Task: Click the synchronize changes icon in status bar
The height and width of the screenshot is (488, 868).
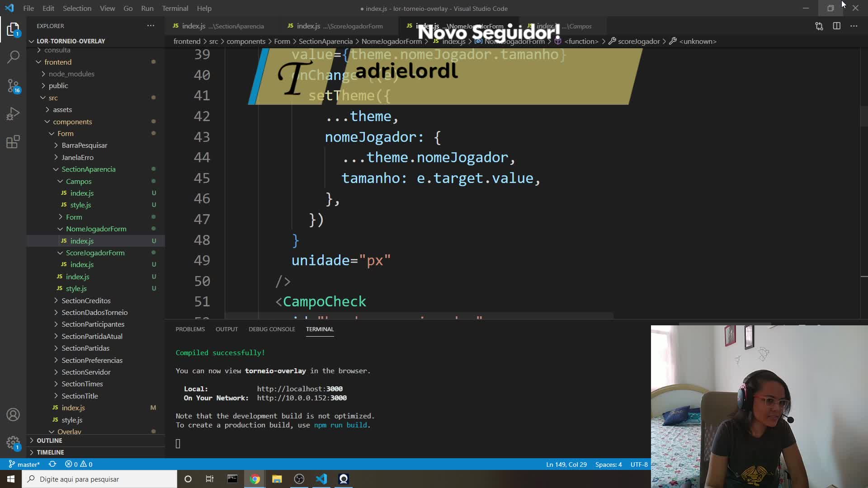Action: pos(52,464)
